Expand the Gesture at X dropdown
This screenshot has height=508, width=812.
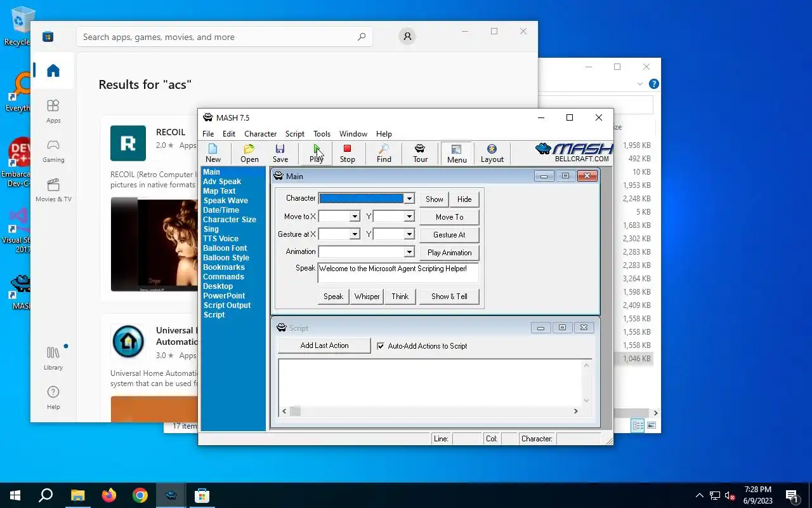(x=355, y=234)
